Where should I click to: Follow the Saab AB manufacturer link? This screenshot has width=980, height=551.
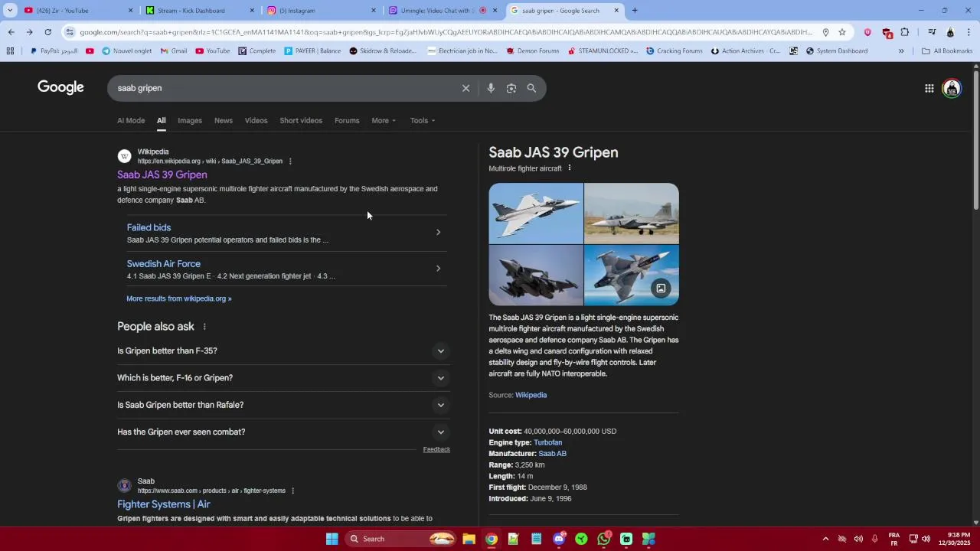(552, 454)
